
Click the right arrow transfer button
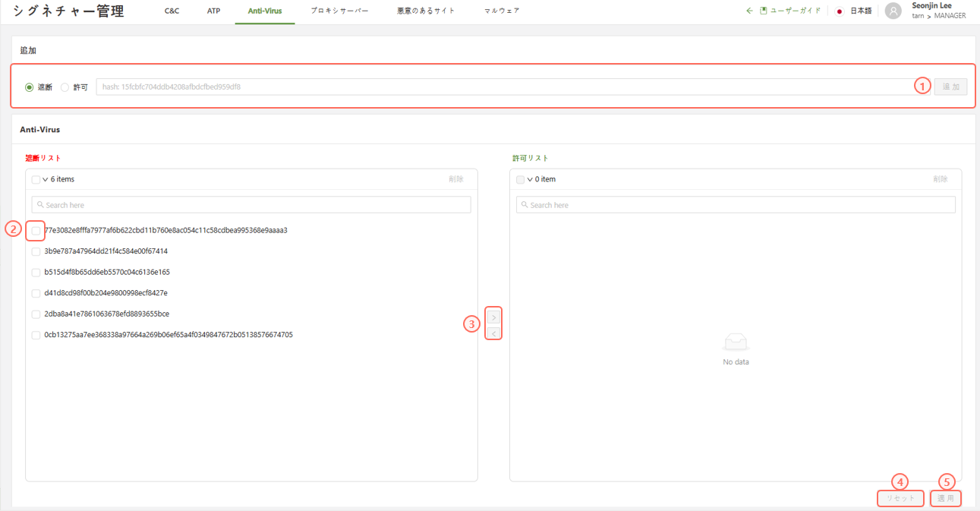point(493,317)
